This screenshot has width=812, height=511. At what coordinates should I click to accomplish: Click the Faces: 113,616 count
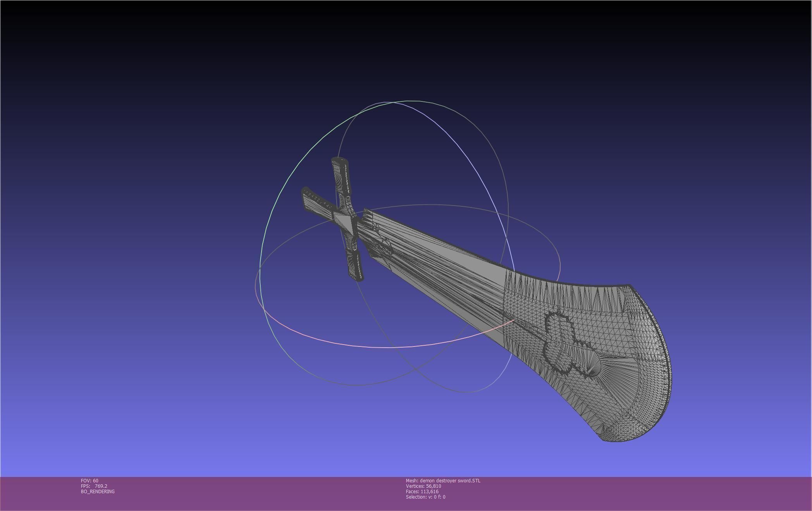(422, 491)
